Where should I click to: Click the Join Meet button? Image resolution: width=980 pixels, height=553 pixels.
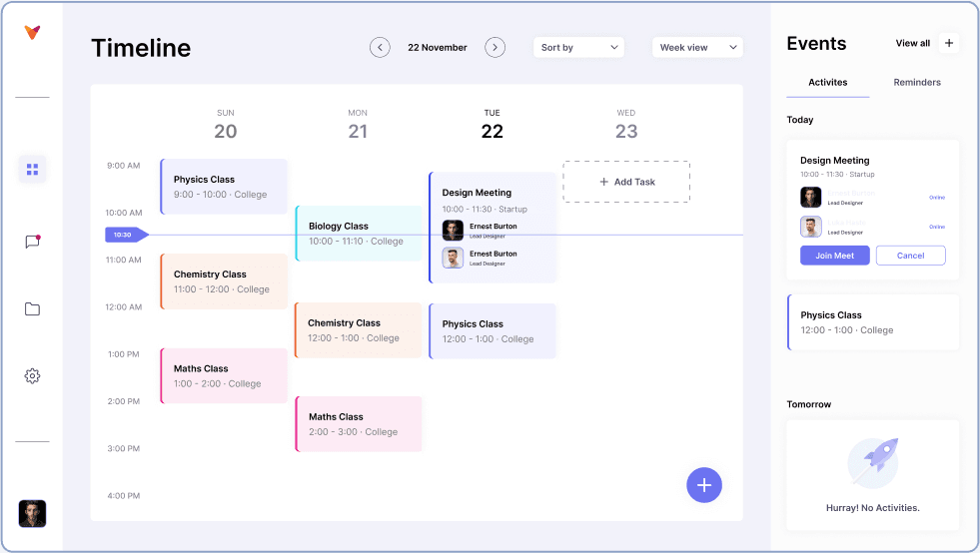[835, 256]
